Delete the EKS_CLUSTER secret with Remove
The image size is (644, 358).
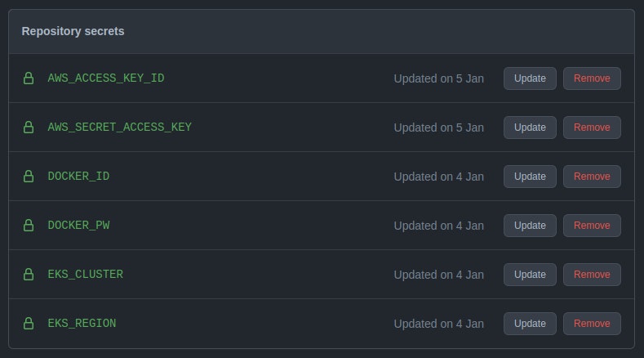coord(592,275)
